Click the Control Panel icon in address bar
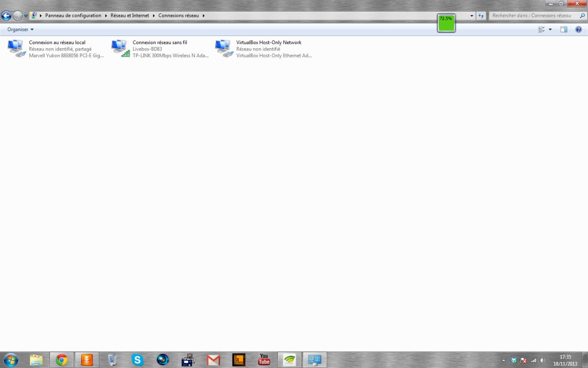 (x=34, y=15)
